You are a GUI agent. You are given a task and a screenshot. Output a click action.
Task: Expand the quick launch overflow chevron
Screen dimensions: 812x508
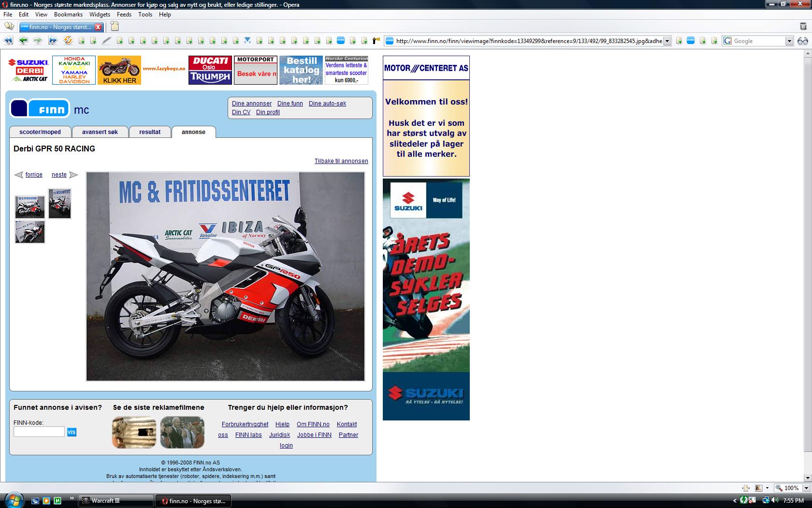[x=72, y=498]
